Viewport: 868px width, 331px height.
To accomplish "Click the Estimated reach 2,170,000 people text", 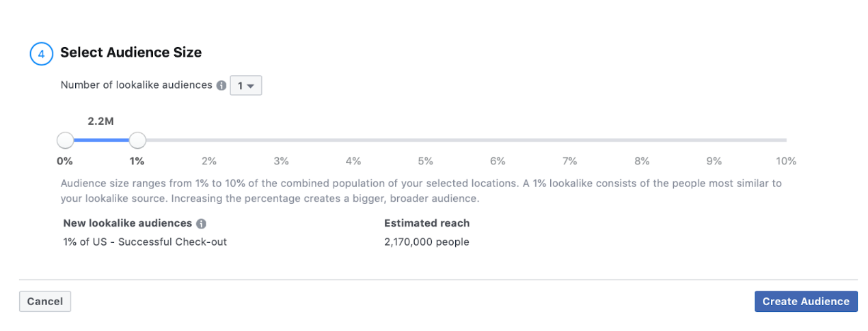I will (426, 242).
